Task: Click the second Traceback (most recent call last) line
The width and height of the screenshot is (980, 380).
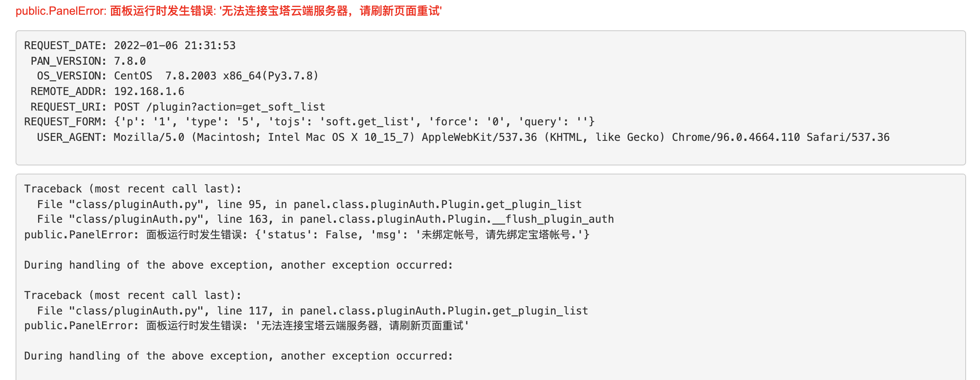Action: (133, 295)
